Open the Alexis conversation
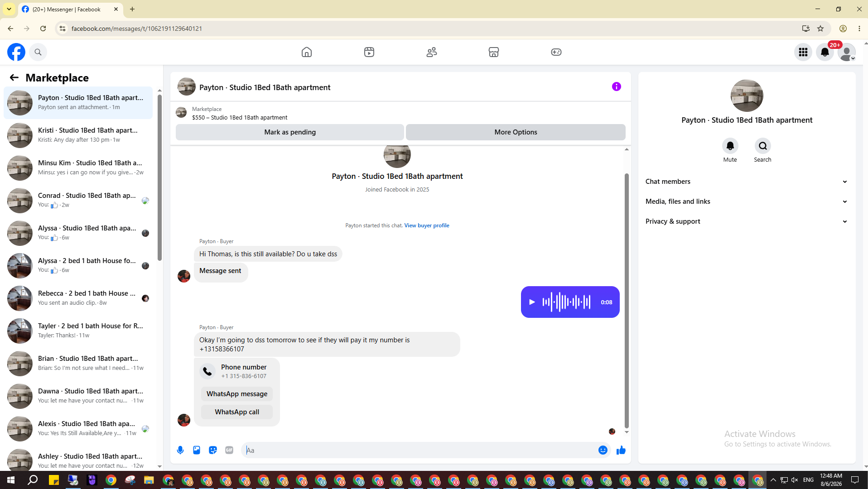Screen dimensions: 868x489 coord(78,429)
